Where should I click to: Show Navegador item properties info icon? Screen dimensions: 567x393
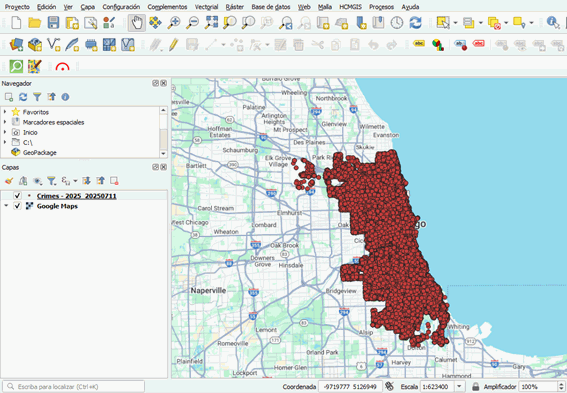[65, 97]
